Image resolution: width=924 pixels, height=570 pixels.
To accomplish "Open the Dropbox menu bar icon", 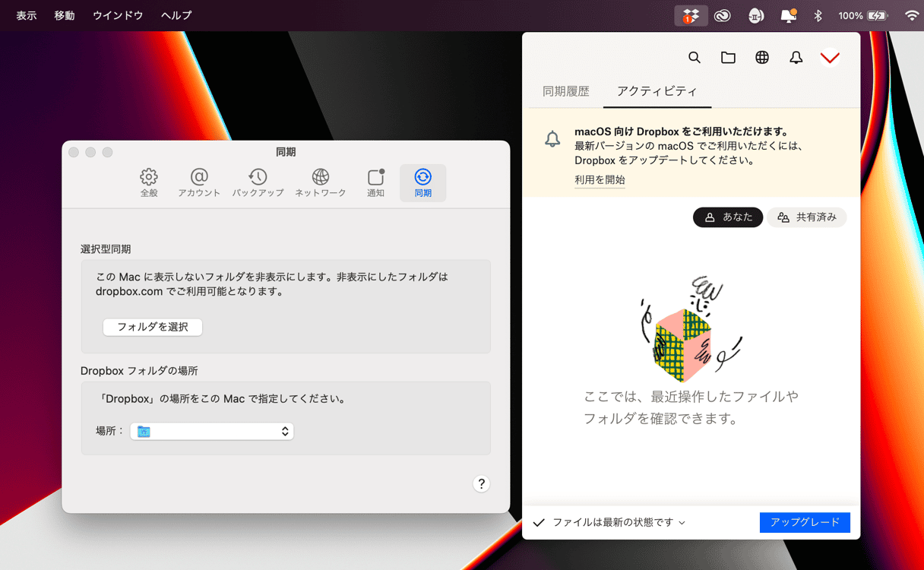I will pyautogui.click(x=691, y=15).
